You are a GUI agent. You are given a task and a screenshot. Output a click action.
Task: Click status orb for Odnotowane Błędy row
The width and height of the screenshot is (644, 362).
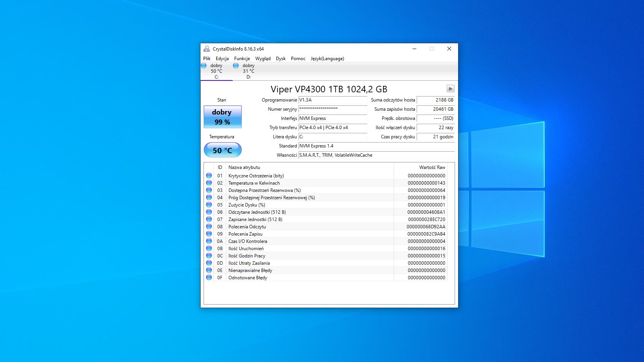point(209,277)
